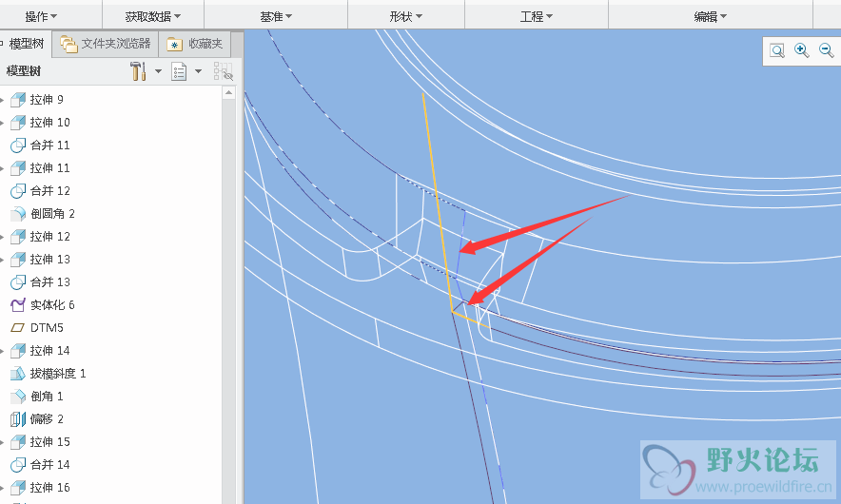Image resolution: width=841 pixels, height=504 pixels.
Task: Switch to the 收藏夹 tab
Action: 195,44
